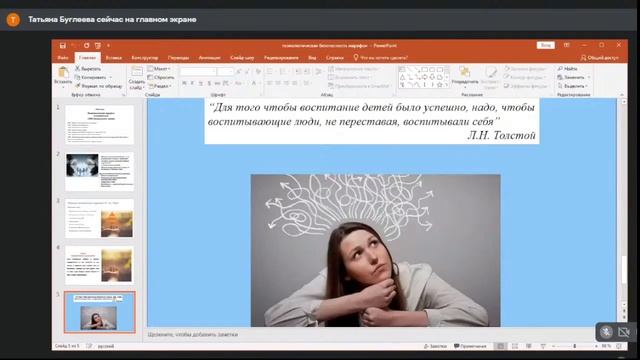Image resolution: width=640 pixels, height=360 pixels.
Task: Click the numbered list icon
Action: 283,71
